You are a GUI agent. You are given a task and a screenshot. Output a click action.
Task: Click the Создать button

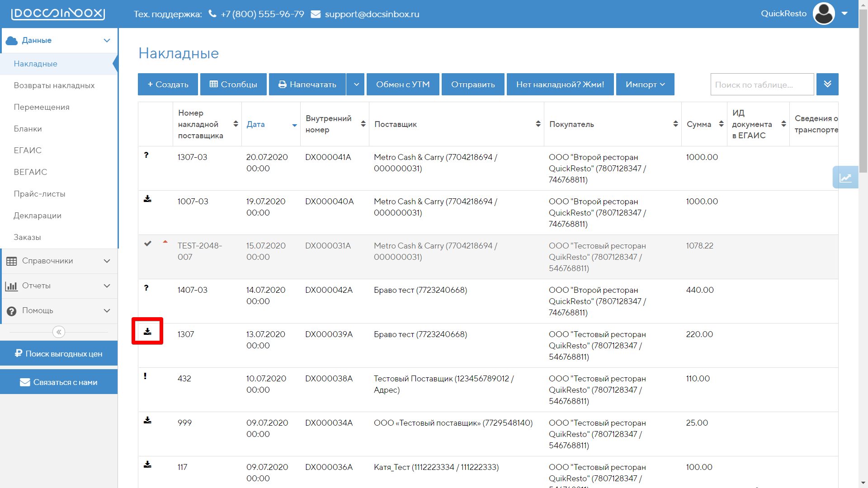pyautogui.click(x=168, y=84)
